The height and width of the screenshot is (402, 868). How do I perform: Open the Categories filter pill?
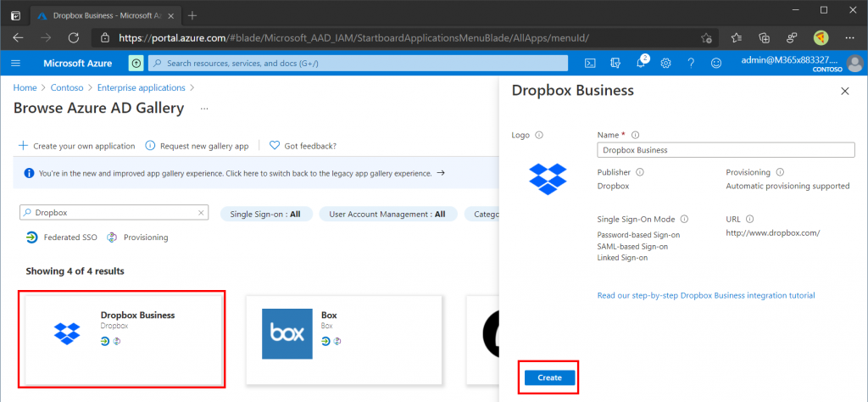(482, 214)
